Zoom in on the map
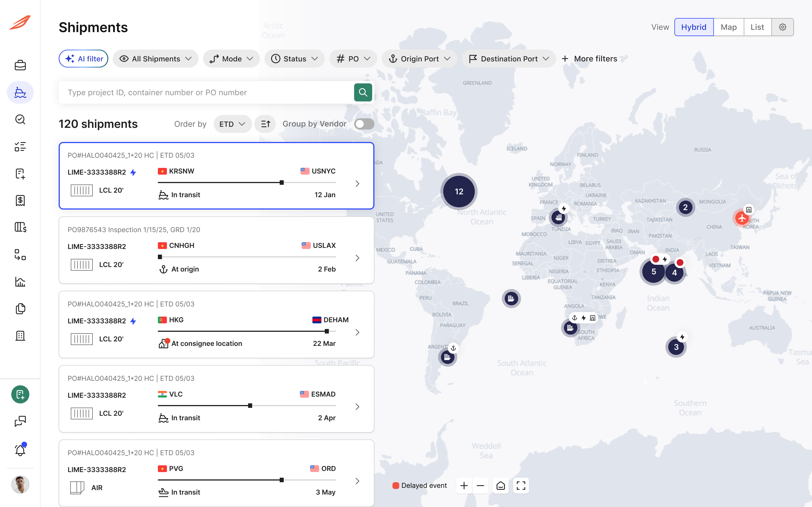 coord(464,485)
